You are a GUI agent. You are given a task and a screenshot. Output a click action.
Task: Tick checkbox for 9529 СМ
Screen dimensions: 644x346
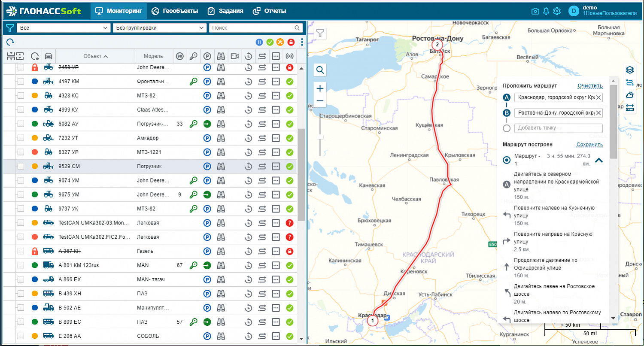tap(21, 166)
